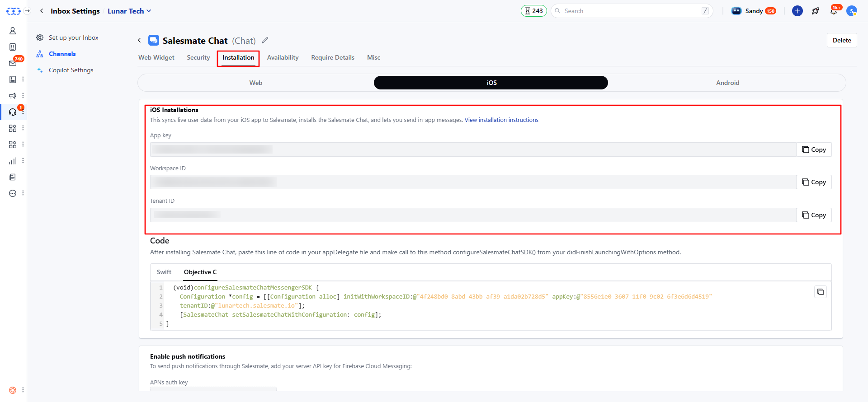Image resolution: width=868 pixels, height=402 pixels.
Task: Open the Campaigns megaphone icon
Action: pos(13,96)
